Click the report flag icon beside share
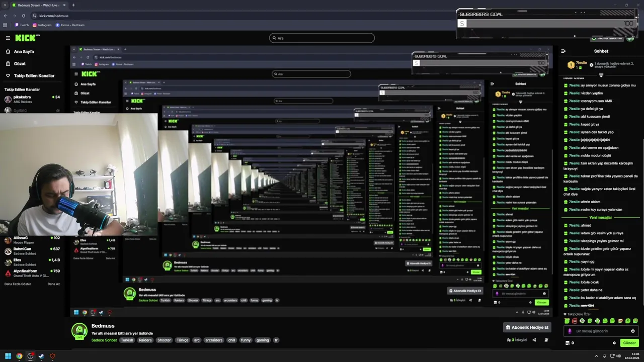Image resolution: width=644 pixels, height=362 pixels. (546, 340)
